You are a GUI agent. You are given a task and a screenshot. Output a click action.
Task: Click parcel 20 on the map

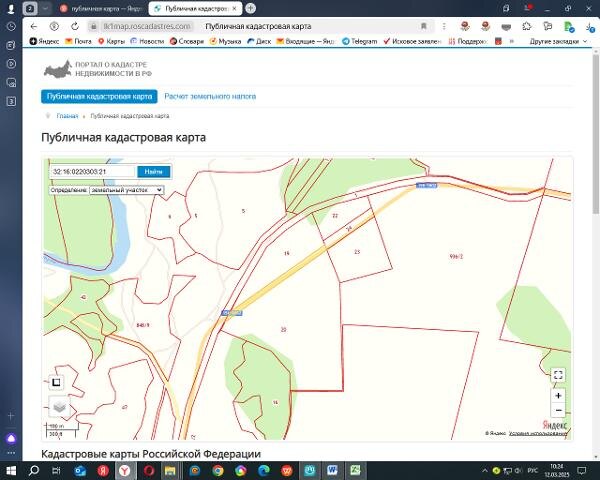284,330
